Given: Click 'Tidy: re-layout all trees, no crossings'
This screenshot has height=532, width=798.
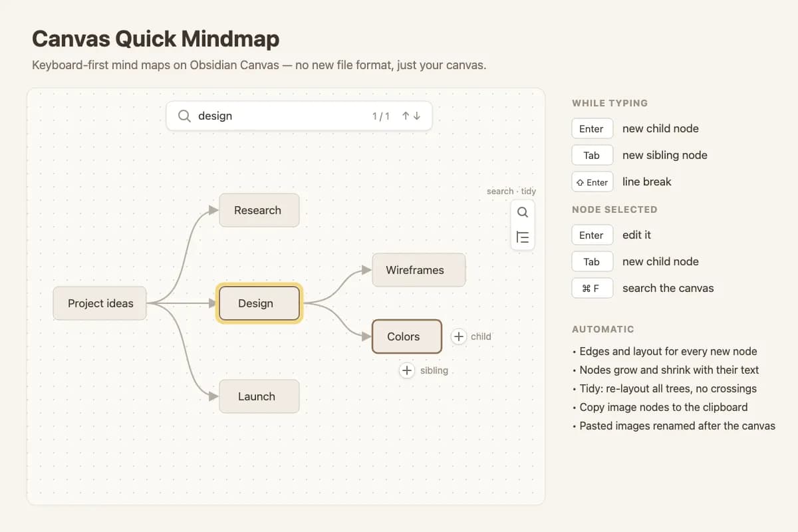Looking at the screenshot, I should tap(664, 388).
